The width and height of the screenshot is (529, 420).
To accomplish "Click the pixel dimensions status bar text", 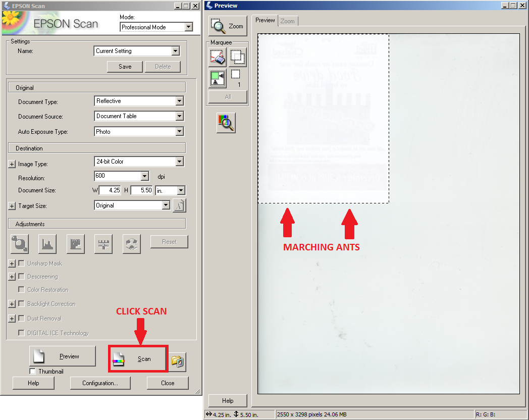I will 312,414.
